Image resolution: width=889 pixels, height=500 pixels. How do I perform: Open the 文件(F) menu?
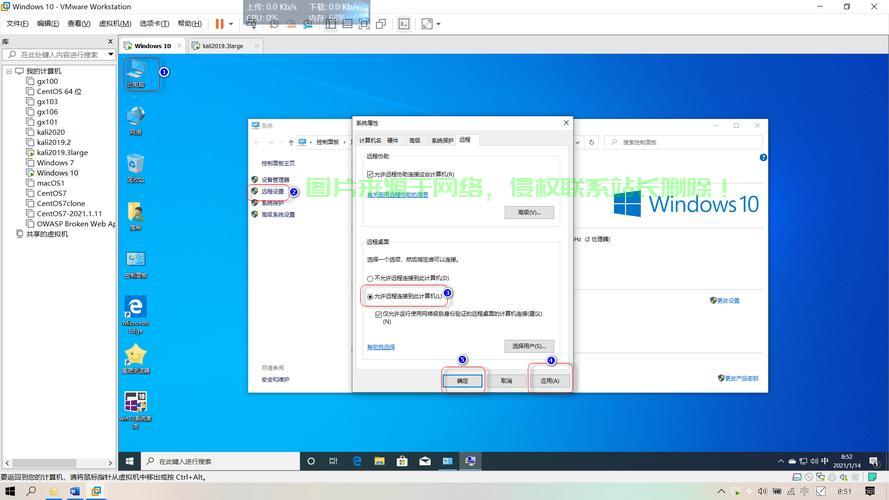[x=17, y=24]
